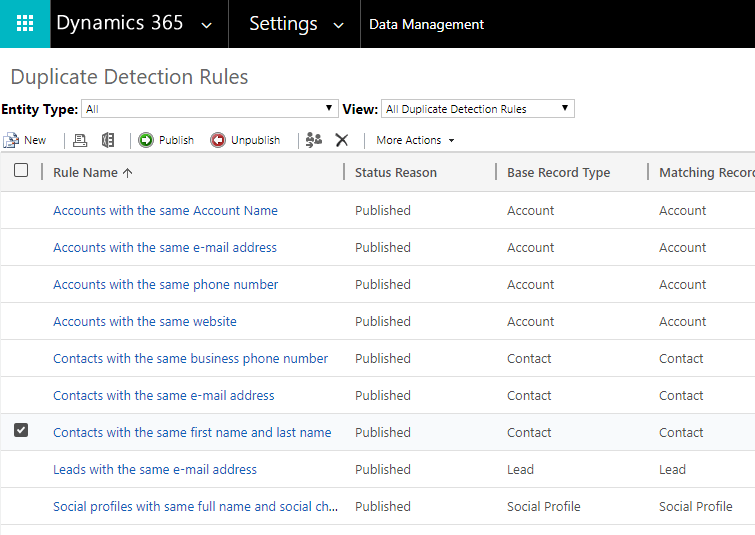Open the Settings navigation menu

pos(295,24)
